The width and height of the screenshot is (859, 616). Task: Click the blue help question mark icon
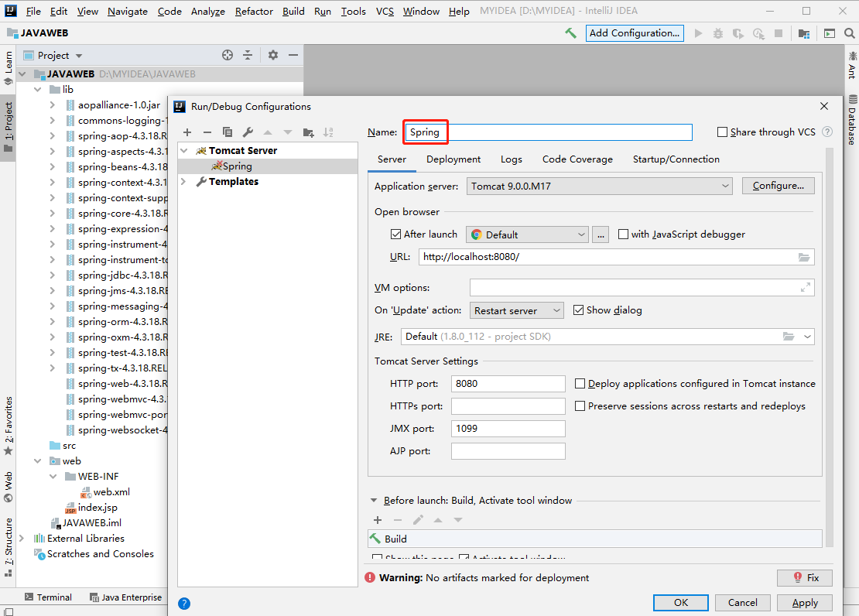click(184, 604)
